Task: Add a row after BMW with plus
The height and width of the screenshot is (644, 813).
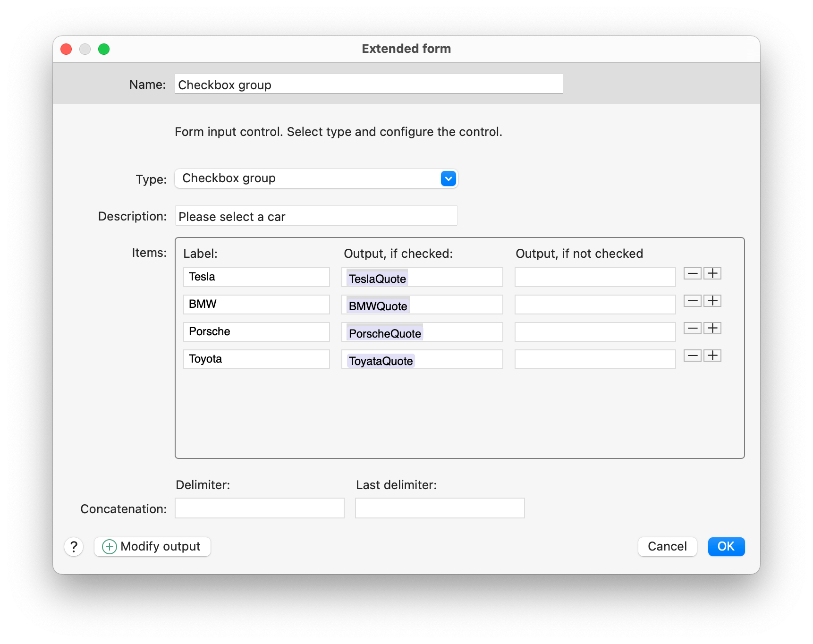Action: pos(712,301)
